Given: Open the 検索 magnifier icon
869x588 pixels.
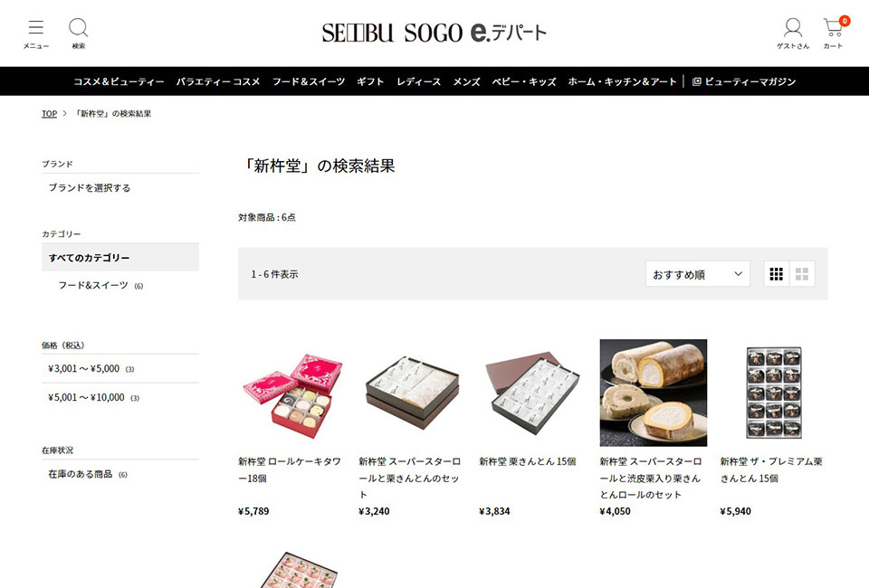Looking at the screenshot, I should coord(78,33).
